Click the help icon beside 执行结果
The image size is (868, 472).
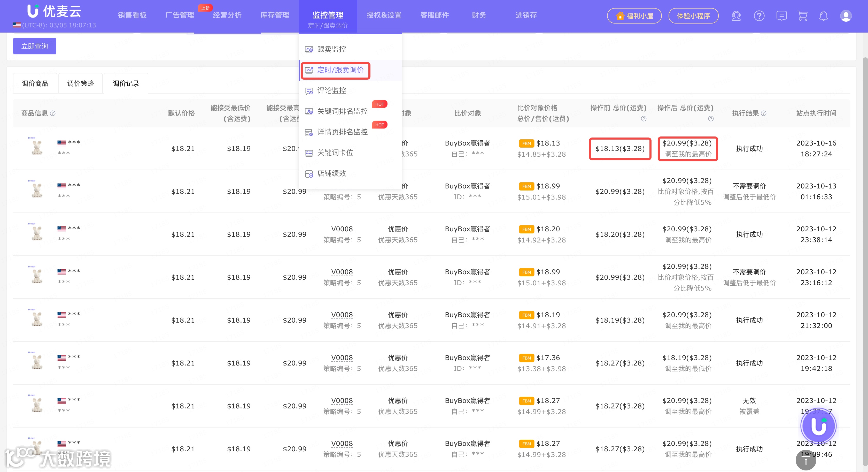(764, 113)
